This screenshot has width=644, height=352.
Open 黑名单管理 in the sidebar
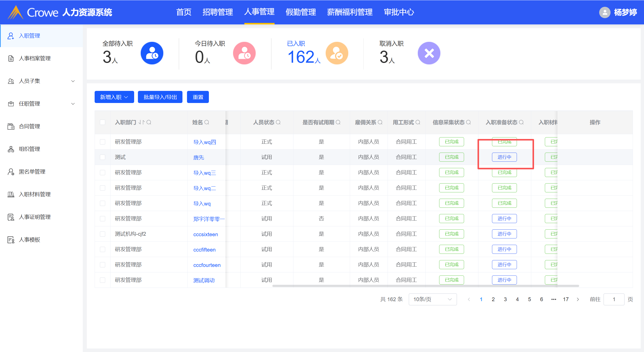click(32, 172)
